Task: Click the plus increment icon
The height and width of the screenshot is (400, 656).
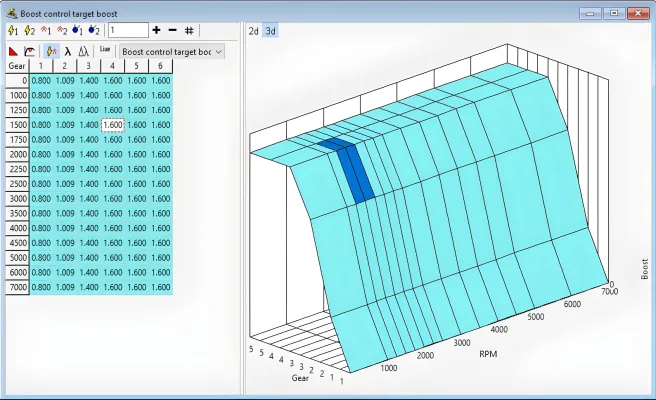Action: 156,31
